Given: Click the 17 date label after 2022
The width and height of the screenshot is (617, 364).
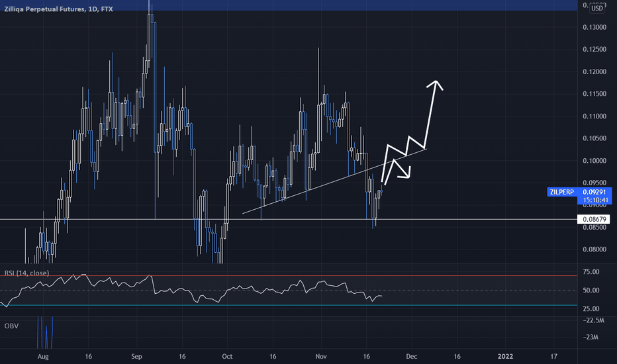Looking at the screenshot, I should (x=553, y=357).
